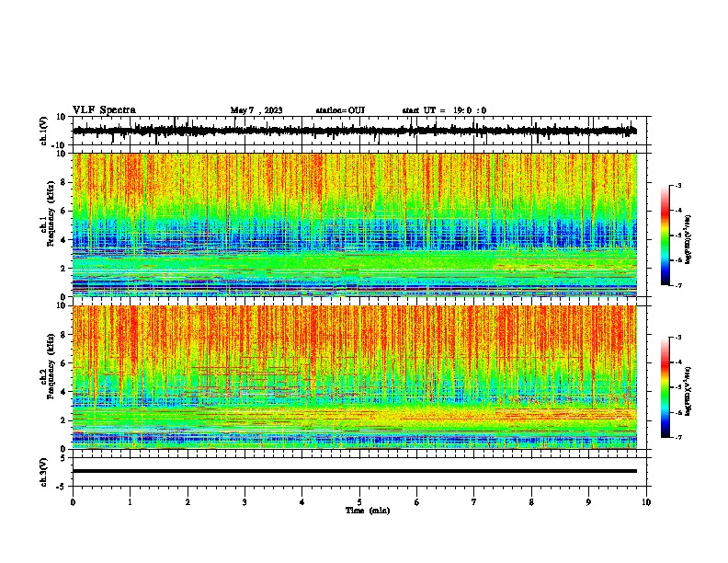Click the "2" tick on the time axis
Image resolution: width=728 pixels, height=563 pixels.
point(188,502)
